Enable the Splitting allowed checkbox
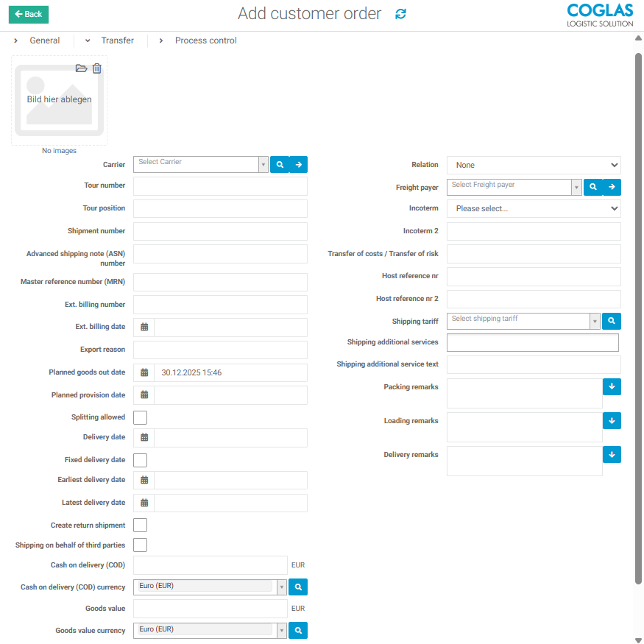Image resolution: width=644 pixels, height=644 pixels. click(140, 417)
